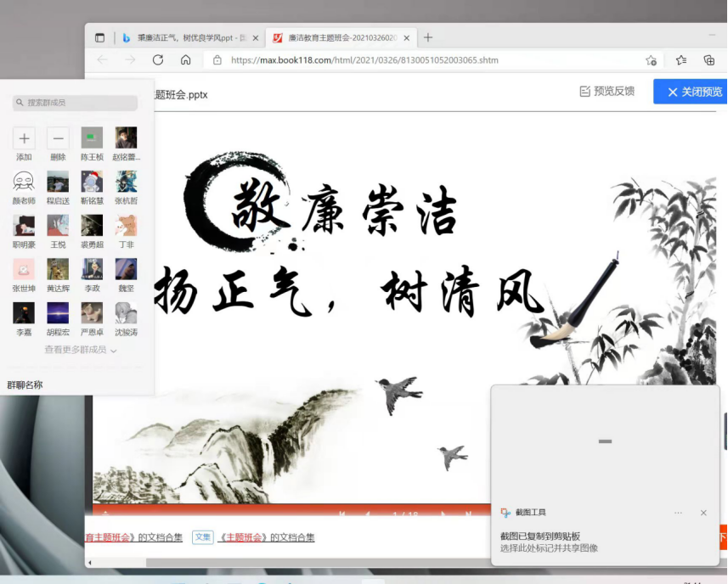Click the add member plus icon
Viewport: 728px width, 584px height.
(24, 138)
